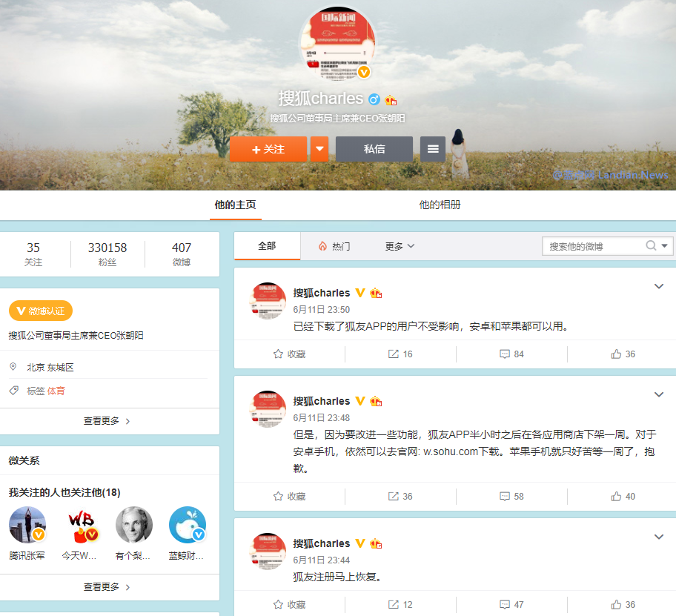Screen dimensions: 676x616
Task: Open the 体育 tag link
Action: coord(56,391)
